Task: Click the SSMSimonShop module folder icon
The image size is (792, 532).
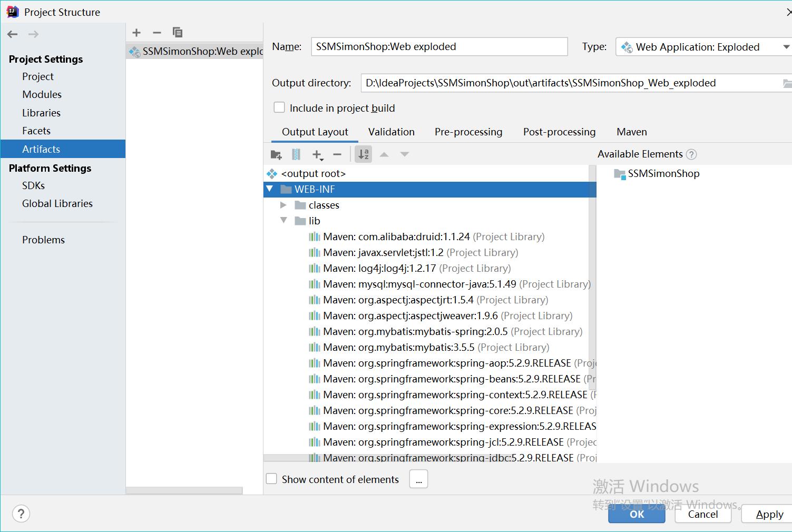Action: click(x=620, y=174)
